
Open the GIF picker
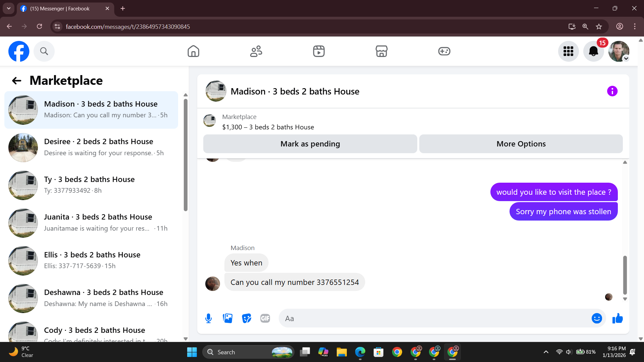(x=265, y=318)
